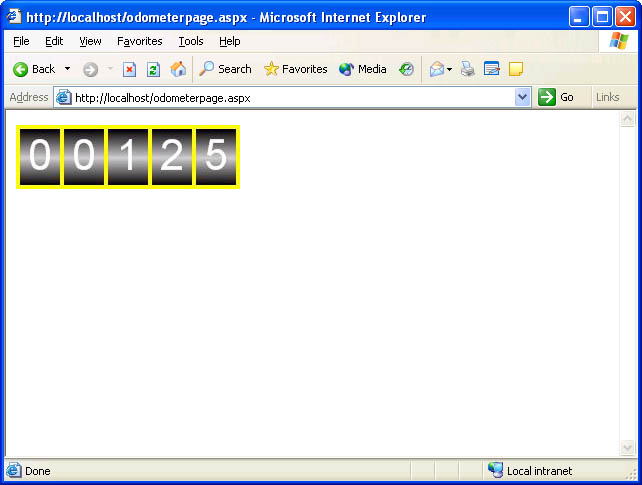Click the grayed Forward arrow button
Screen dimensions: 642x485
pos(90,69)
